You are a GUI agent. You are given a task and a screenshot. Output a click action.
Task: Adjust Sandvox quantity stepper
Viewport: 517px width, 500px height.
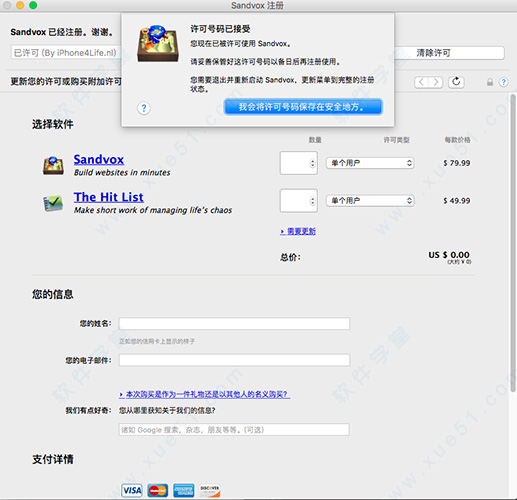tap(312, 163)
